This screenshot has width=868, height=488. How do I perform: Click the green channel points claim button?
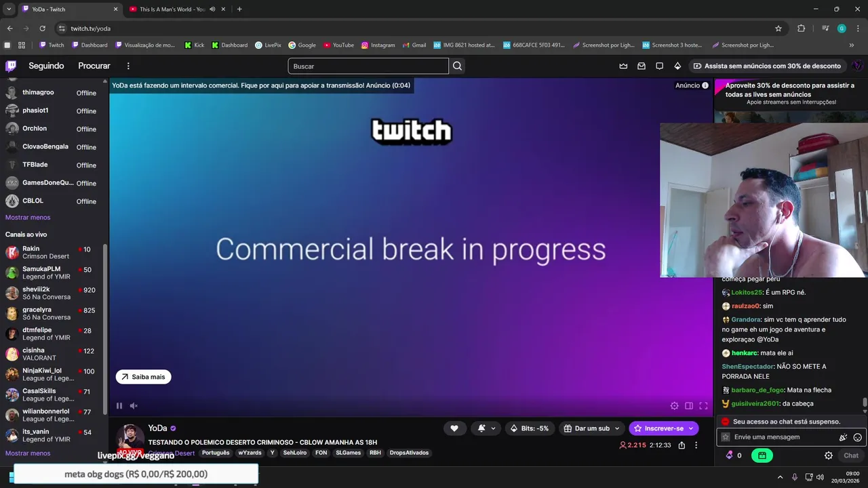coord(762,455)
